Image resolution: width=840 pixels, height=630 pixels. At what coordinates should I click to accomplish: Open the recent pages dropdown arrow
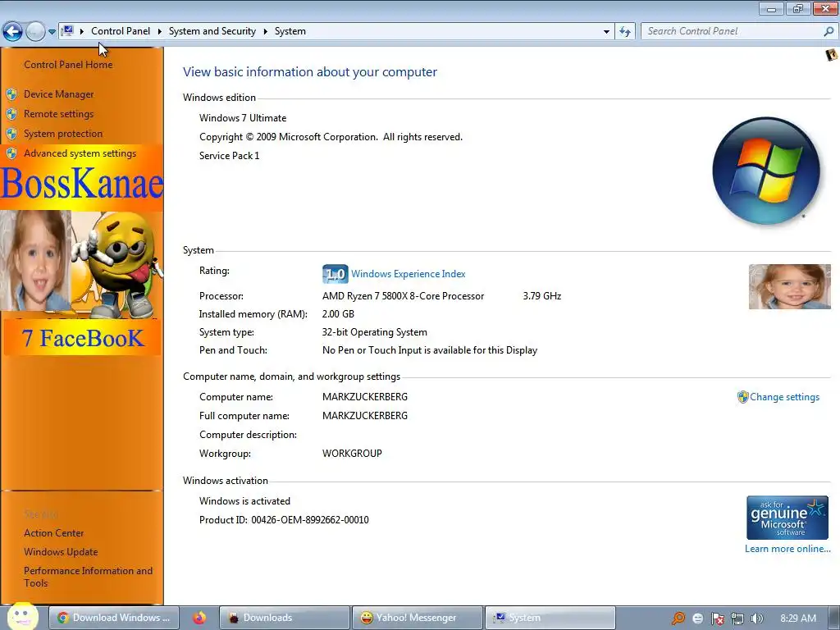click(52, 32)
